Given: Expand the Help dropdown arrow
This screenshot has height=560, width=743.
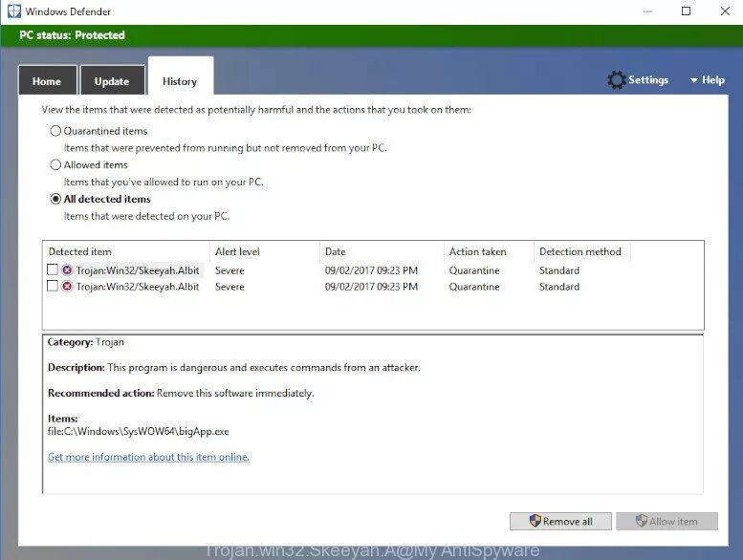Looking at the screenshot, I should [x=694, y=80].
